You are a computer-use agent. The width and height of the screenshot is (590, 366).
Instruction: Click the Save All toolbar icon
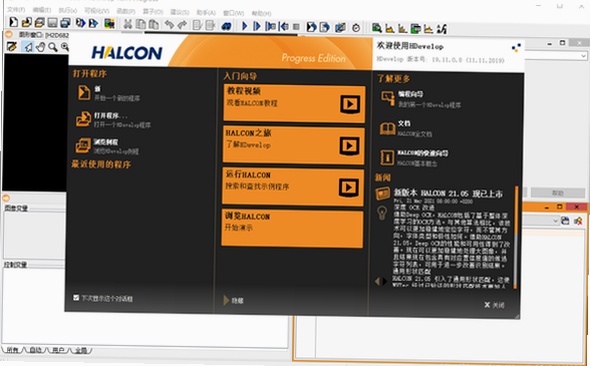65,23
